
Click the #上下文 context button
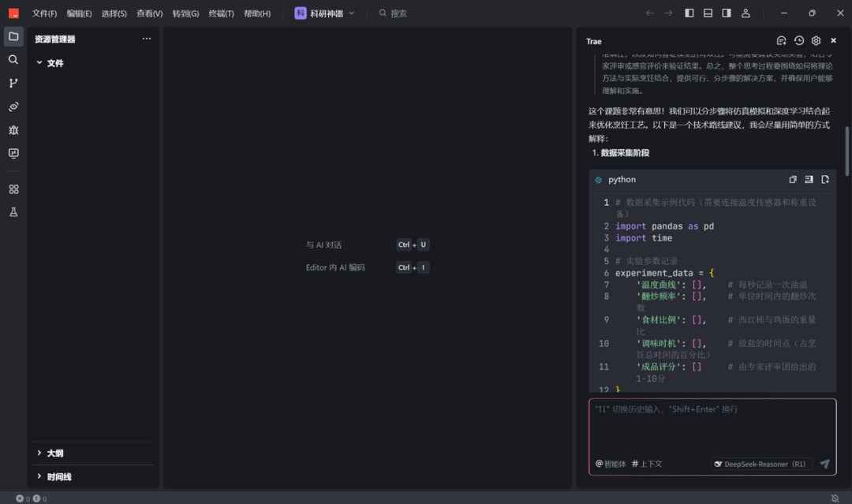coord(647,464)
